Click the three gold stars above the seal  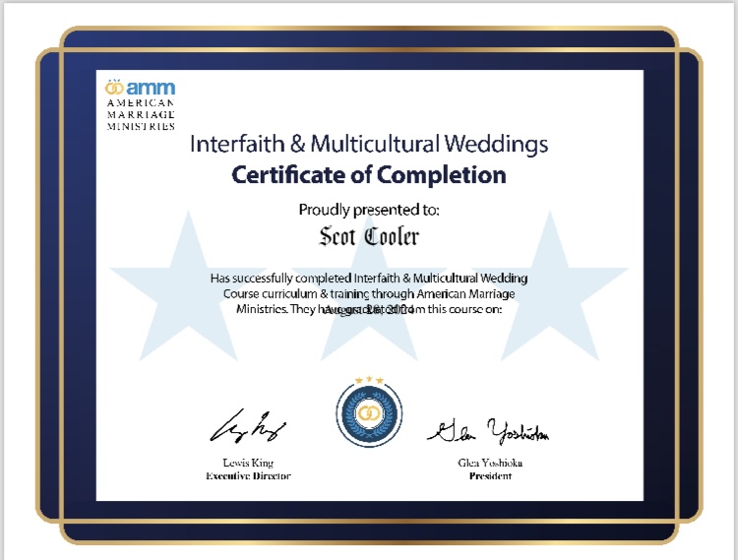368,380
